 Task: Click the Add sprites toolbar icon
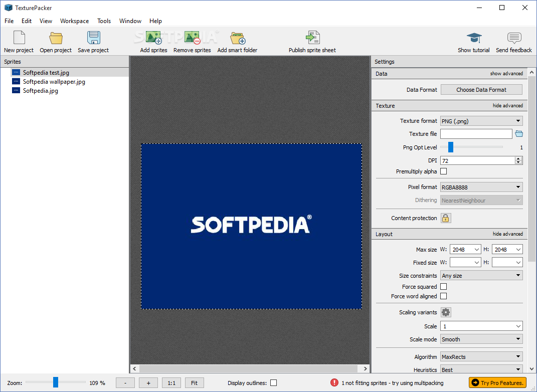coord(153,38)
